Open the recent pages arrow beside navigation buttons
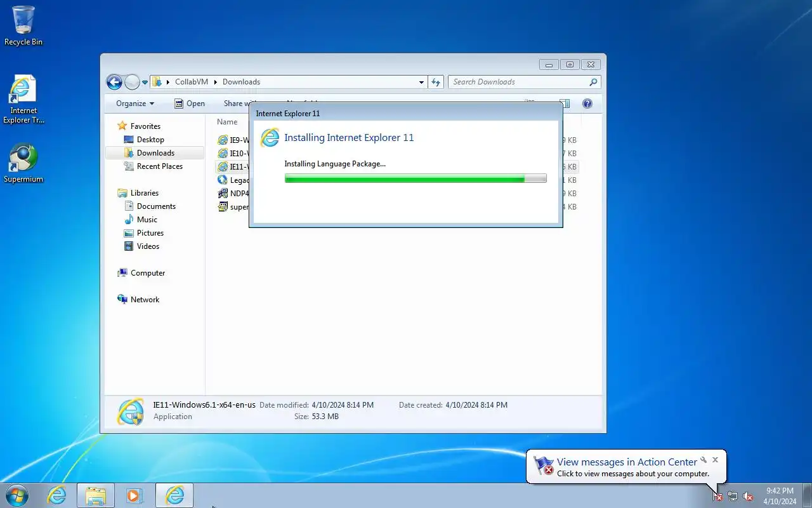812x508 pixels. coord(145,82)
